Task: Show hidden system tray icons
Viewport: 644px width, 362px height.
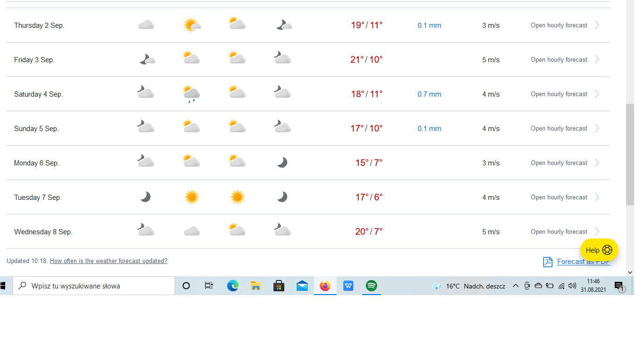Action: [x=515, y=286]
